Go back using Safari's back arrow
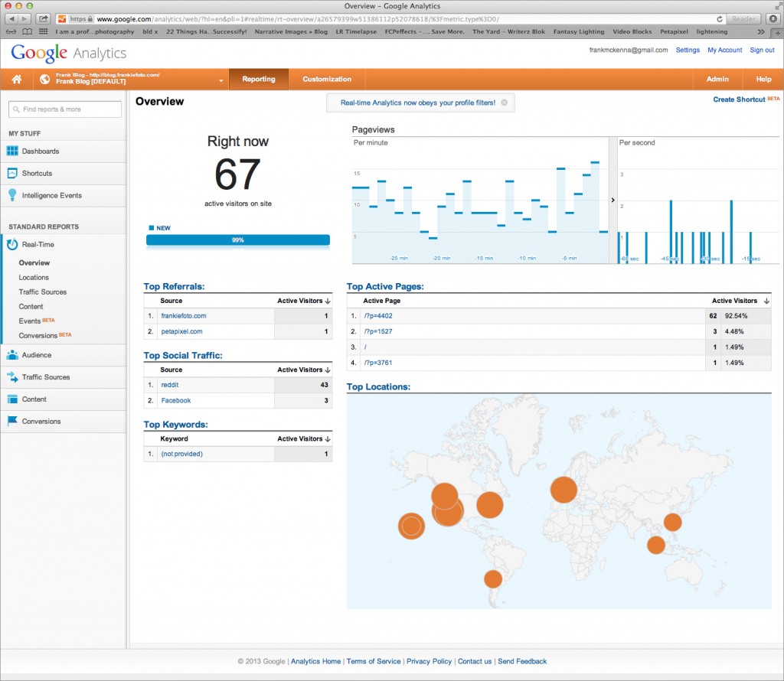The width and height of the screenshot is (784, 681). (11, 19)
